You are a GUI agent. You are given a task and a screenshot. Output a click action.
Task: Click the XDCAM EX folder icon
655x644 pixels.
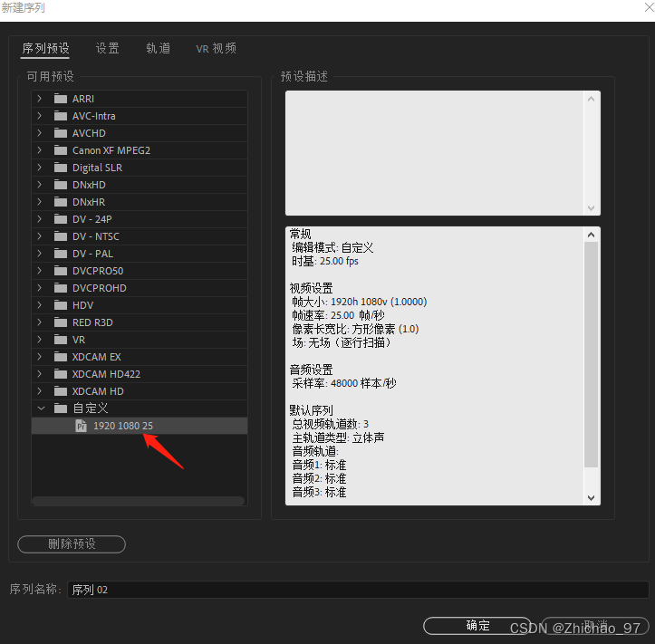click(x=61, y=357)
